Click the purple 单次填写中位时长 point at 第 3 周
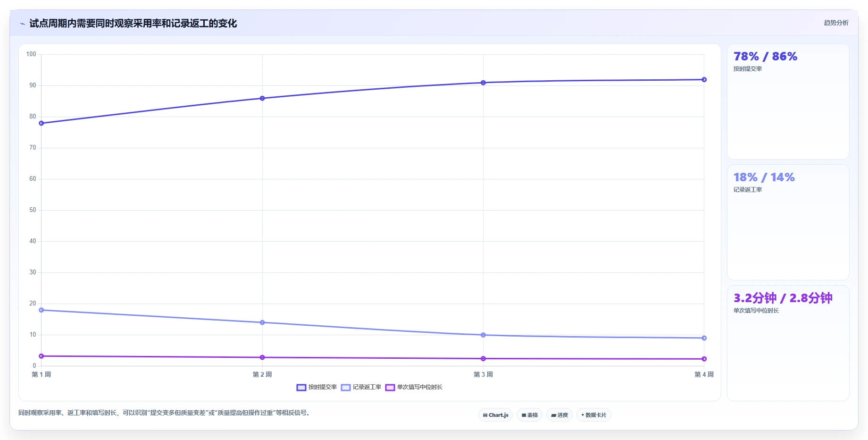868x440 pixels. pyautogui.click(x=483, y=359)
